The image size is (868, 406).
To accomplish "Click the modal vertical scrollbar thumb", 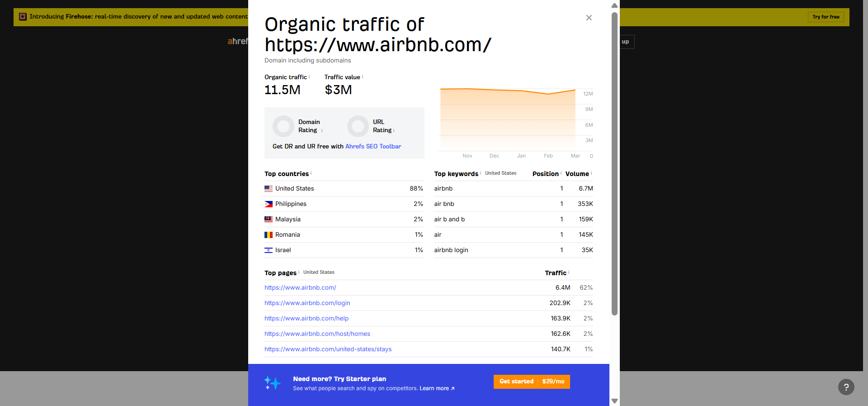I will (x=614, y=164).
